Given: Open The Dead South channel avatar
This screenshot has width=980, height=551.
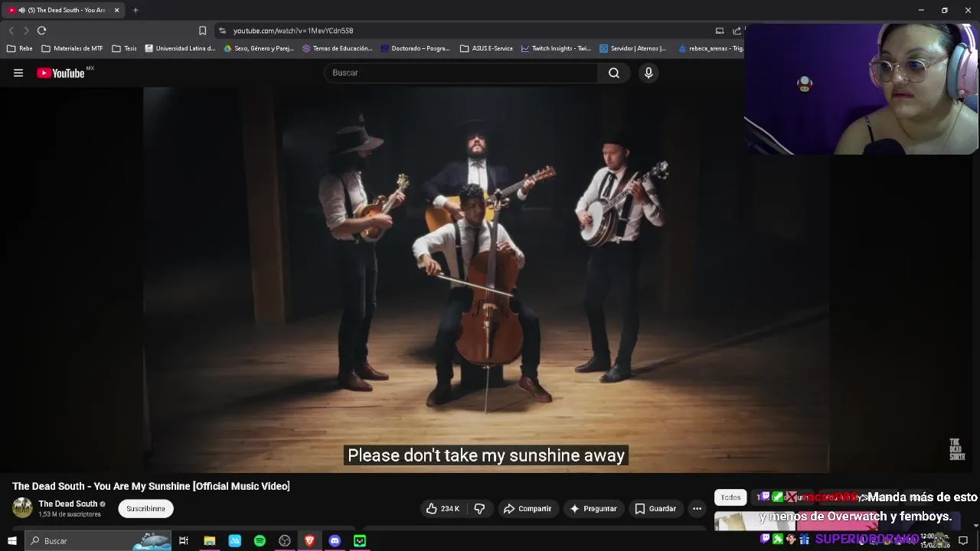Looking at the screenshot, I should point(22,507).
